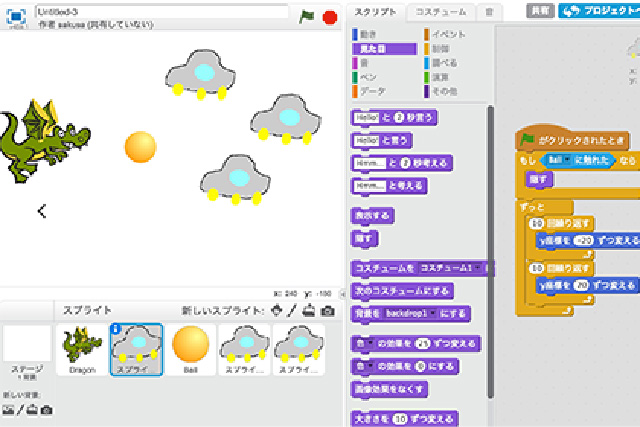Upload a new sprite from file icon
Screen dimensions: 640x427
[309, 311]
